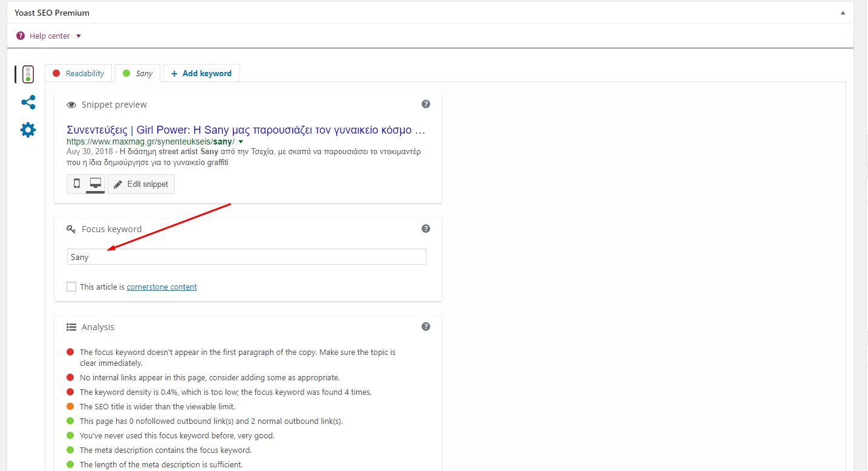Click Focus keyword help question mark
The height and width of the screenshot is (471, 868).
pyautogui.click(x=426, y=229)
